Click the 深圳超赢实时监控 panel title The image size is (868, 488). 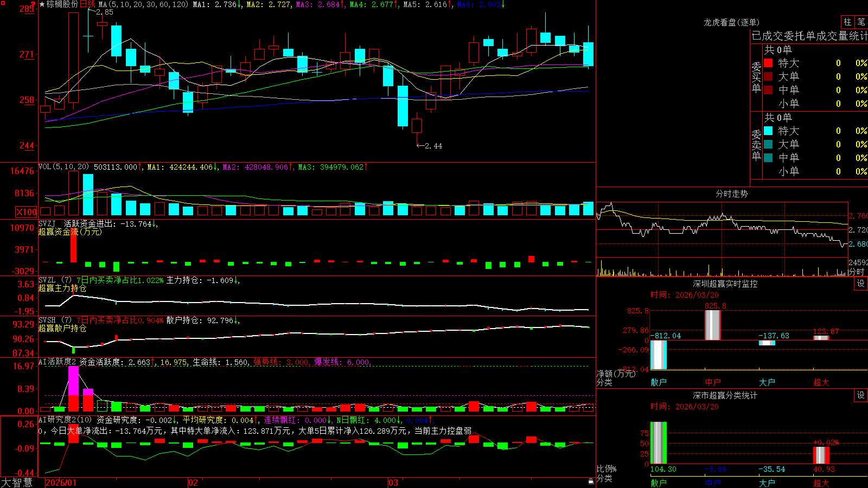click(x=725, y=284)
